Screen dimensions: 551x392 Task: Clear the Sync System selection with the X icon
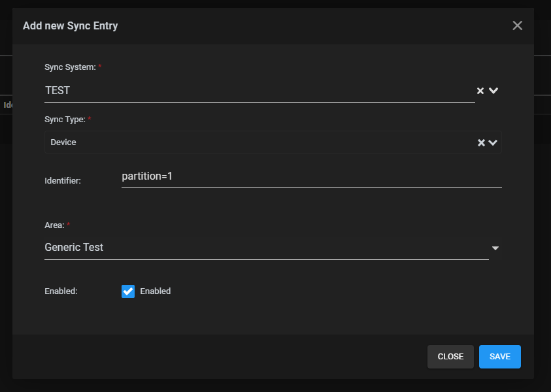coord(480,91)
